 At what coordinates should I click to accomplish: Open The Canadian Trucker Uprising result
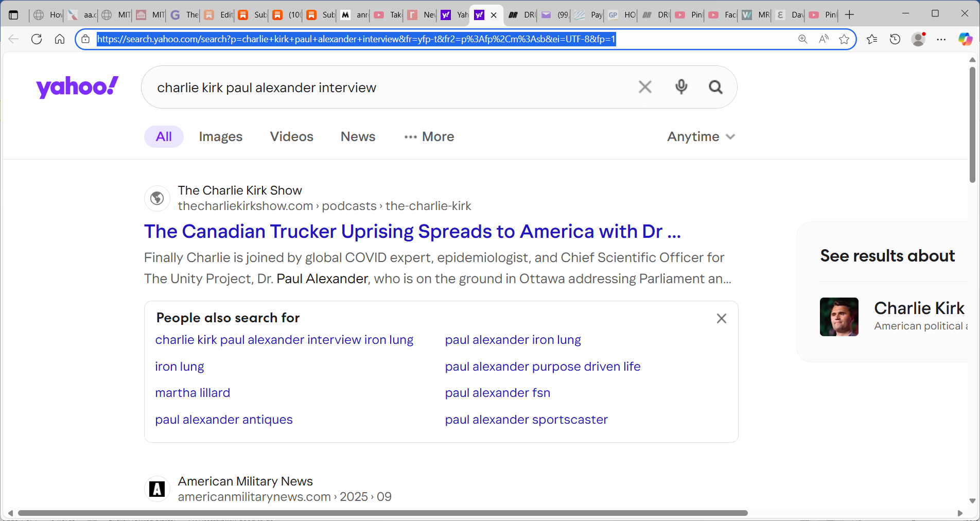coord(412,232)
